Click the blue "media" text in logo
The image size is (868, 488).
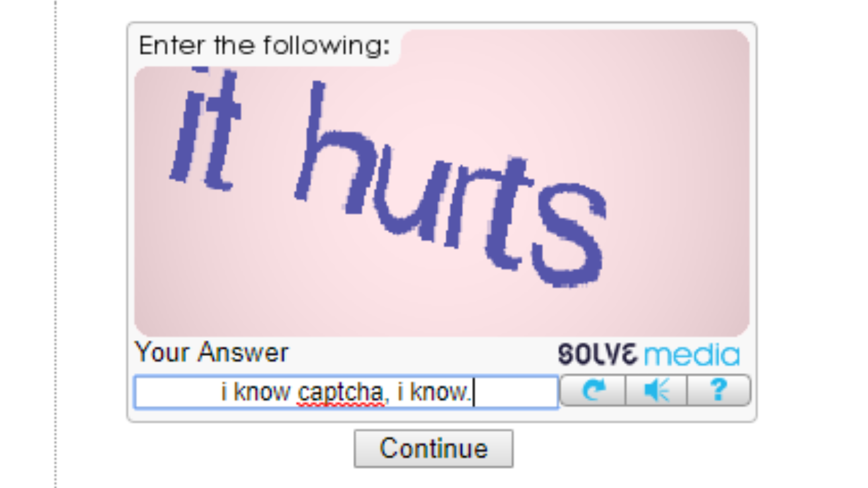[692, 354]
